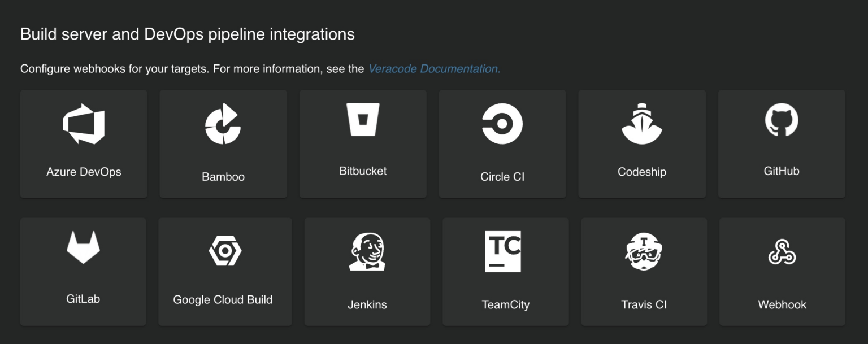
Task: Select the Jenkins butler icon
Action: pos(367,250)
